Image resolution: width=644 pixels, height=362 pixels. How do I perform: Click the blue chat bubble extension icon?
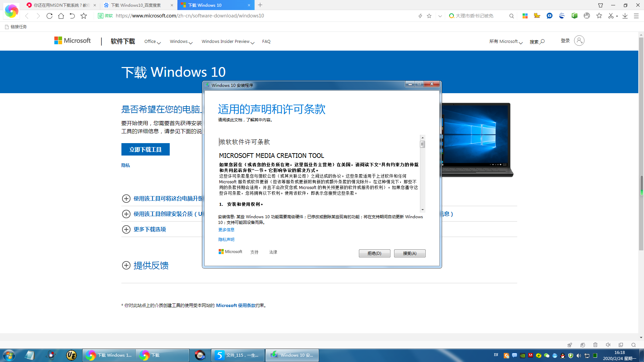point(549,16)
